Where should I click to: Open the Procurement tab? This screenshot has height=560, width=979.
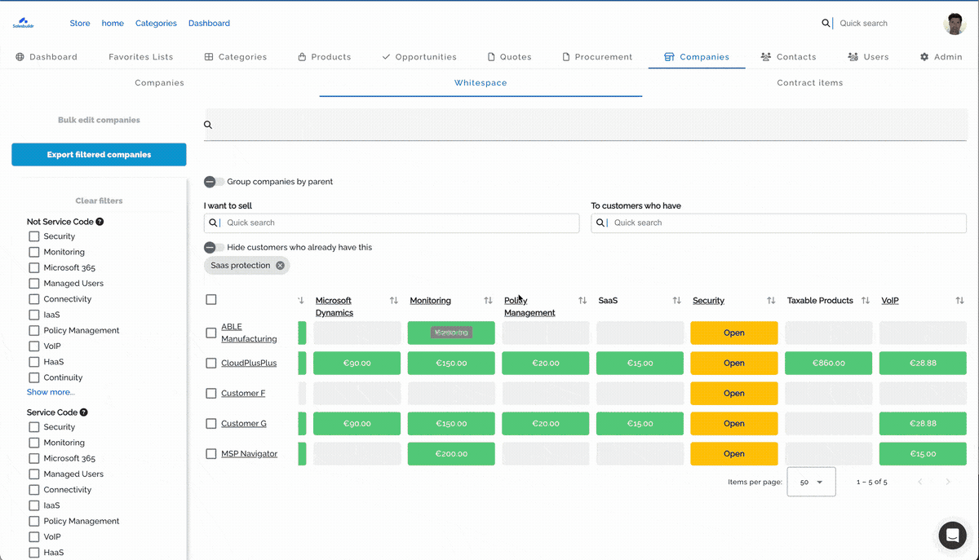click(597, 57)
